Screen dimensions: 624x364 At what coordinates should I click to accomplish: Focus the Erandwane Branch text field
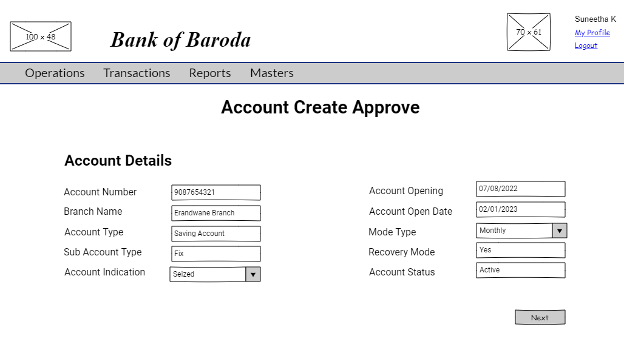coord(215,213)
